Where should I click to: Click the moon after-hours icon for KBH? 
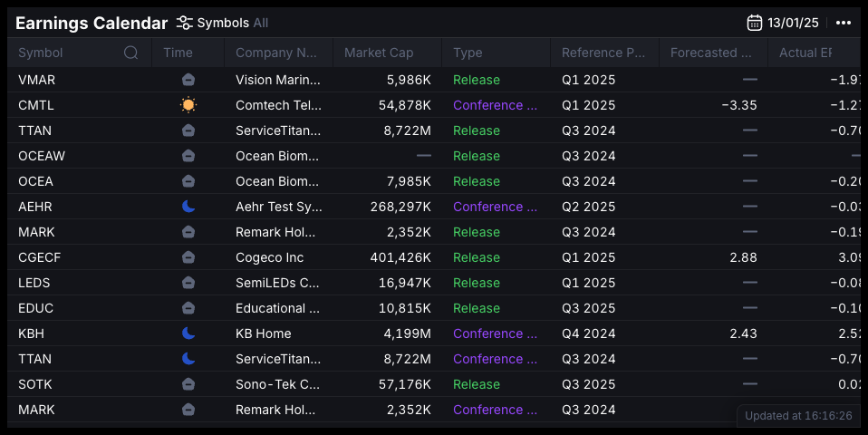188,333
